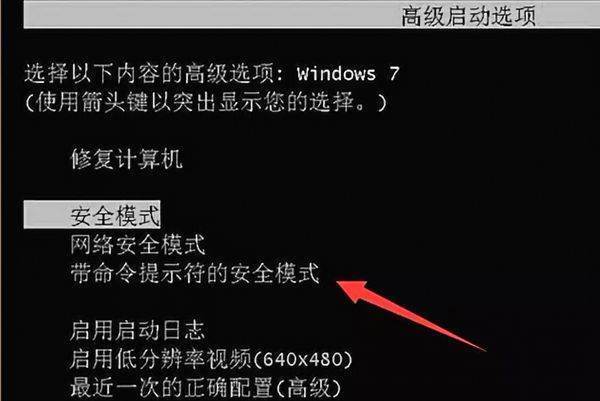
Task: Click the empty gray header bar left of title
Action: (210, 15)
